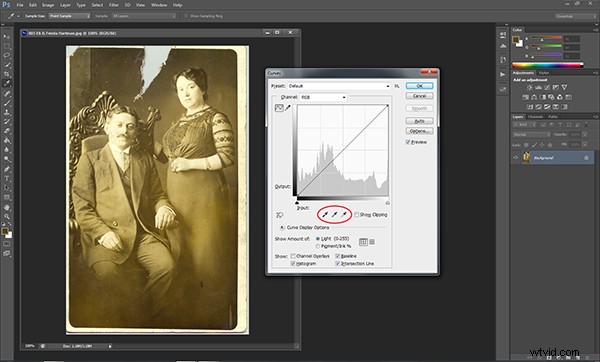
Task: Show the simple grid in Curves
Action: tap(363, 242)
